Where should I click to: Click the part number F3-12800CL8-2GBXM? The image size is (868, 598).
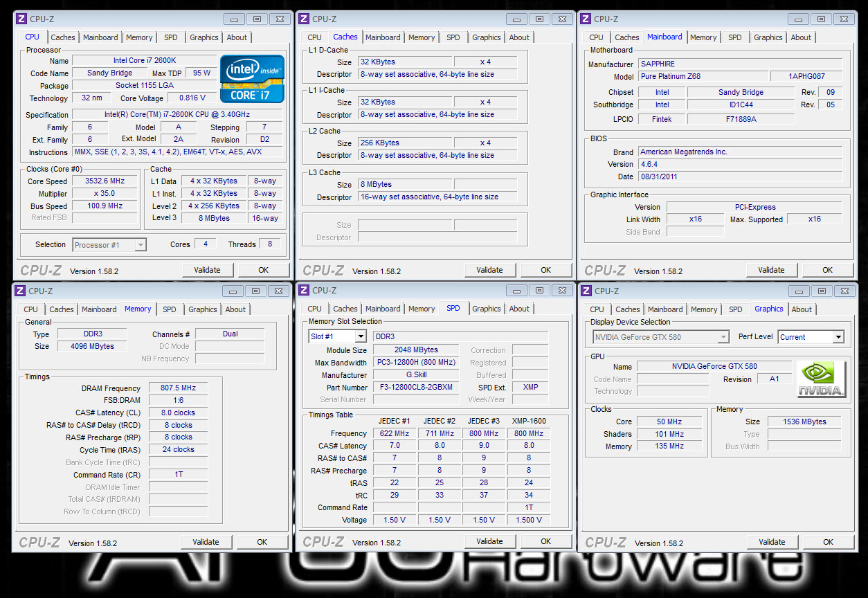click(416, 388)
